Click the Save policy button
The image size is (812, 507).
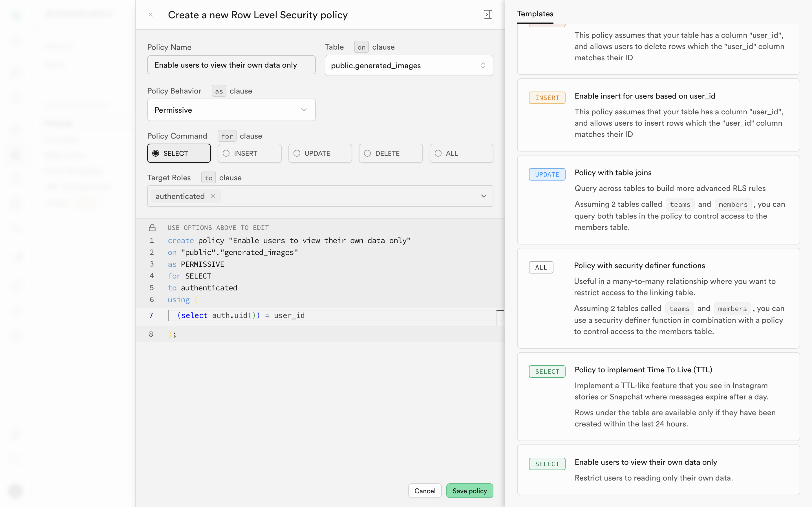click(x=469, y=491)
